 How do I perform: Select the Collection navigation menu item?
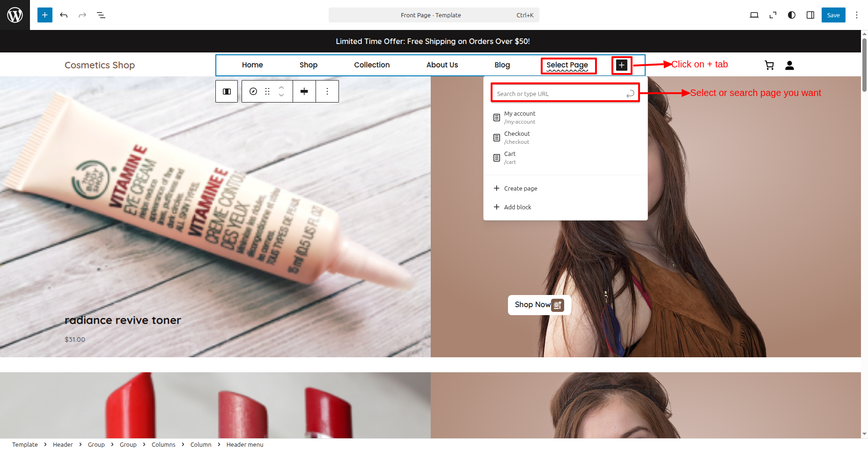point(372,65)
